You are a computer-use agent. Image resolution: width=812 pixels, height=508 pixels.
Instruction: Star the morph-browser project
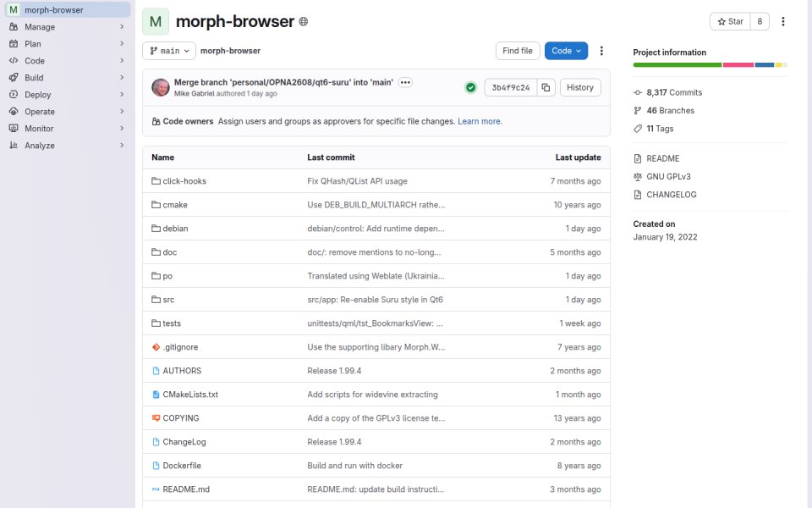[730, 21]
